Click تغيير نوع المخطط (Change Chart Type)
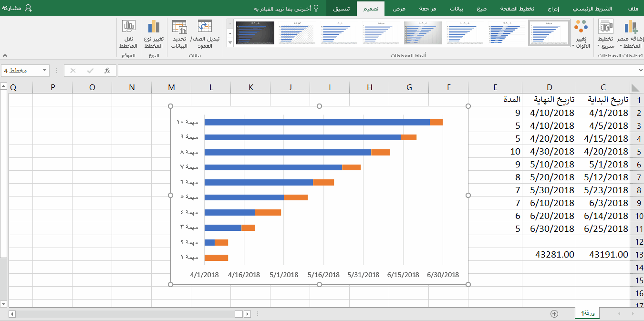This screenshot has width=644, height=321. click(154, 34)
